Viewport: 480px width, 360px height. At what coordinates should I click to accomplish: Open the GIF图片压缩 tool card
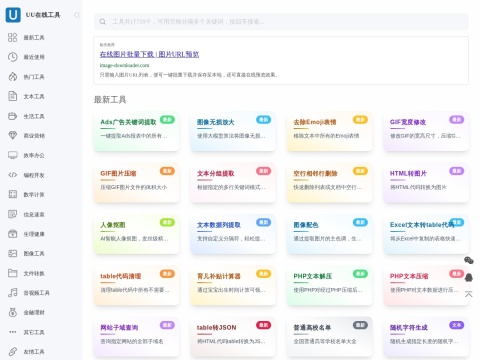click(x=136, y=183)
